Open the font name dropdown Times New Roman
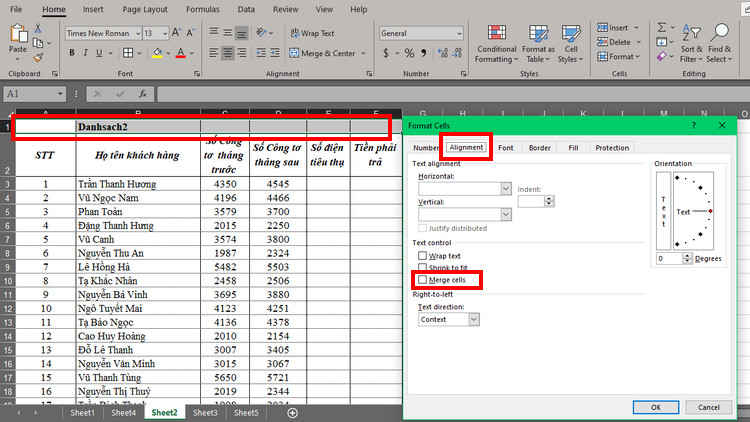The height and width of the screenshot is (422, 750). [138, 33]
